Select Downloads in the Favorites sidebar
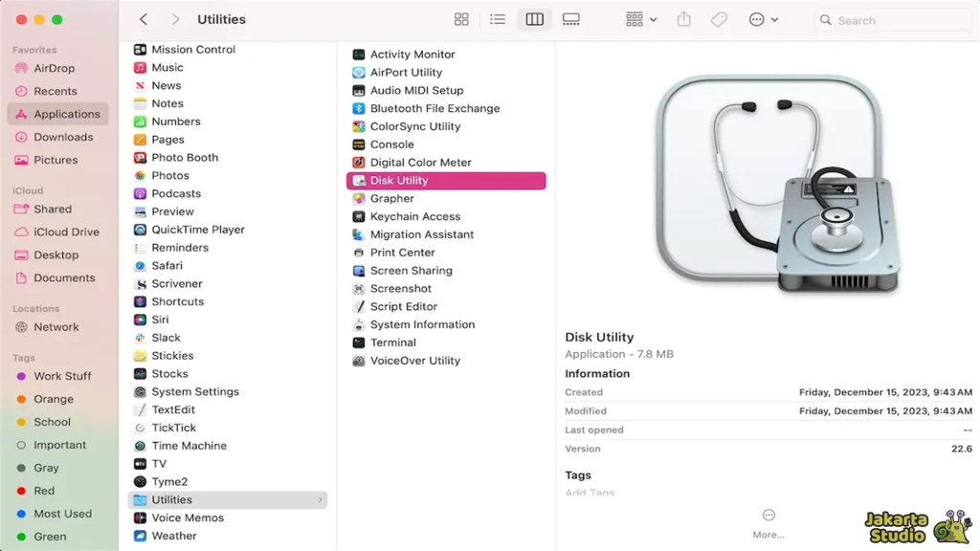Screen dimensions: 980x551 (x=61, y=137)
